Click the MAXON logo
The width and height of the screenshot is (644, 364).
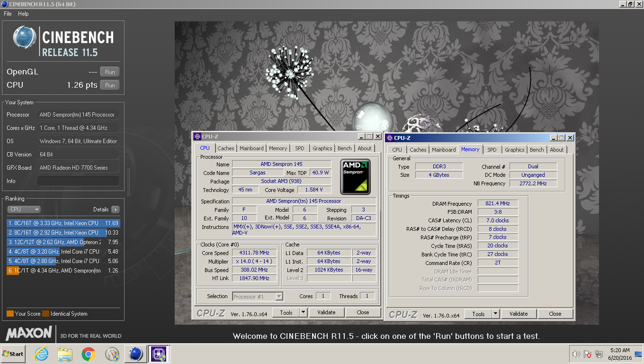[x=29, y=333]
